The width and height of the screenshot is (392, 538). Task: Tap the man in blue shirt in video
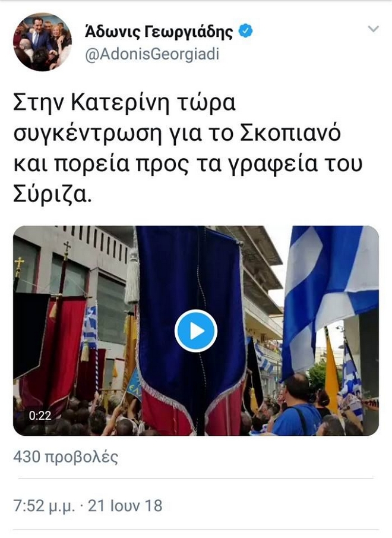(296, 405)
